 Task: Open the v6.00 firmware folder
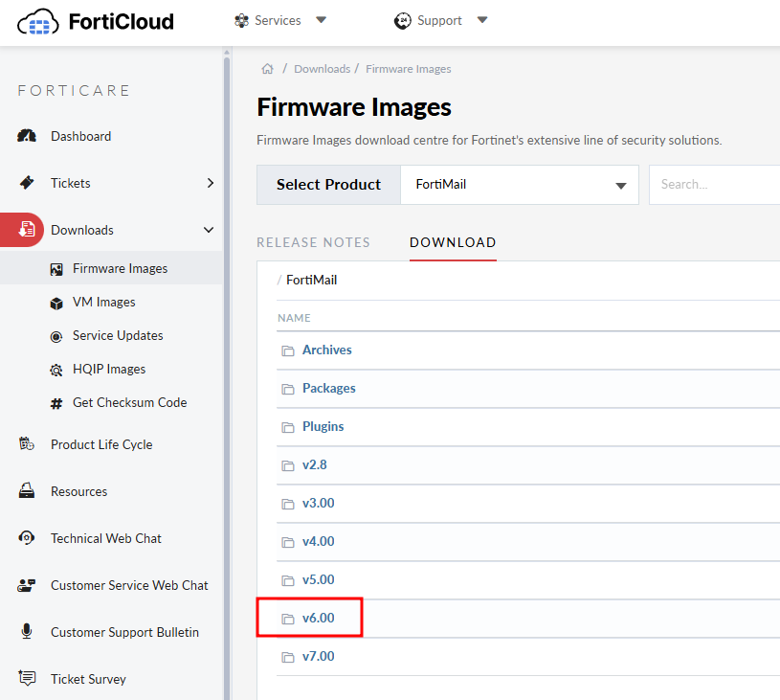coord(318,619)
